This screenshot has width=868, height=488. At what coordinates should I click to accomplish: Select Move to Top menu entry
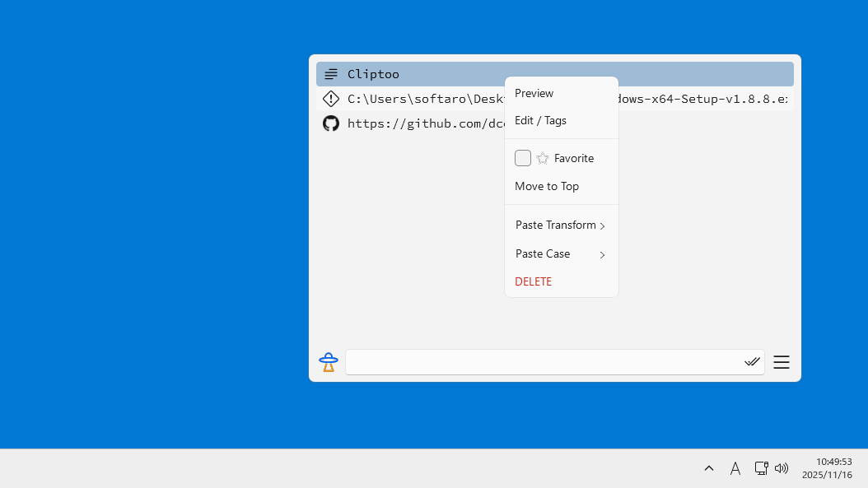[547, 186]
